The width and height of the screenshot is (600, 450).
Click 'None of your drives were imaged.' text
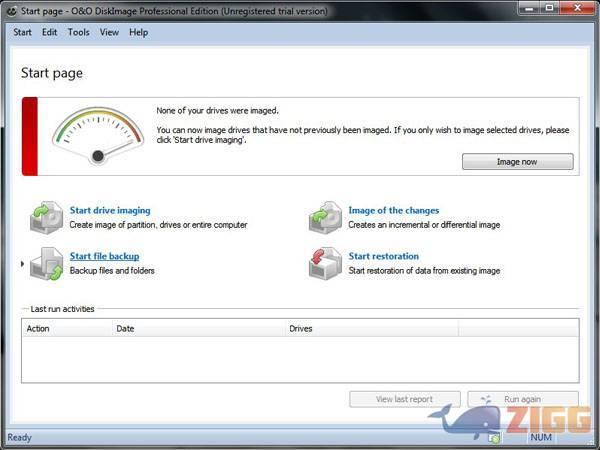pyautogui.click(x=217, y=111)
